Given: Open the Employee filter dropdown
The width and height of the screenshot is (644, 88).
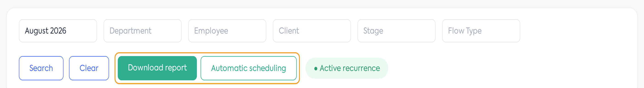Looking at the screenshot, I should (x=227, y=31).
